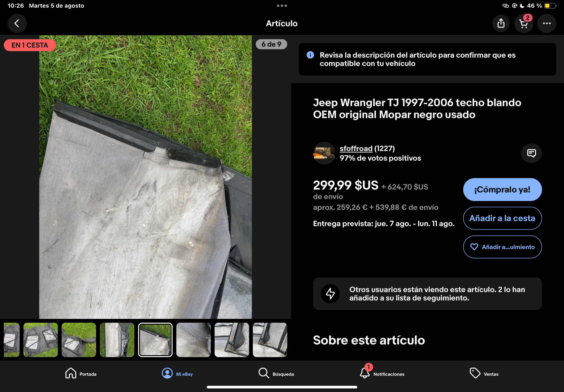The height and width of the screenshot is (392, 564).
Task: Go to the Portada home tab
Action: (81, 373)
